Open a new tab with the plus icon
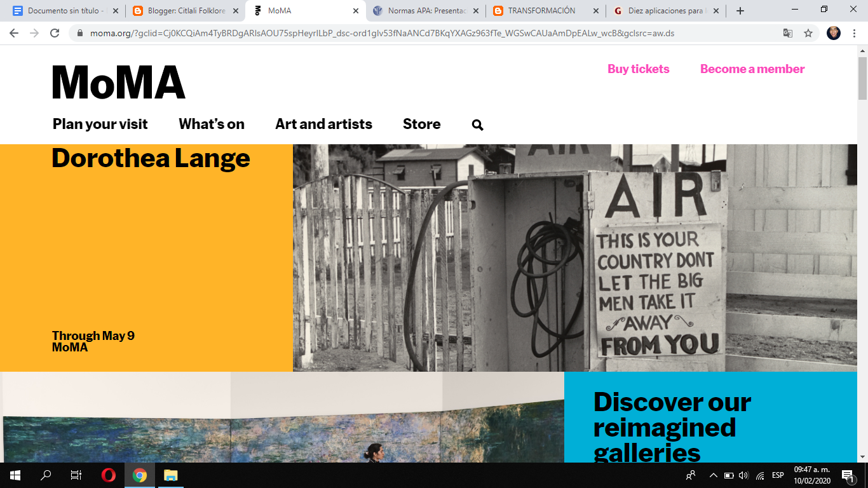Viewport: 868px width, 488px height. pos(740,11)
